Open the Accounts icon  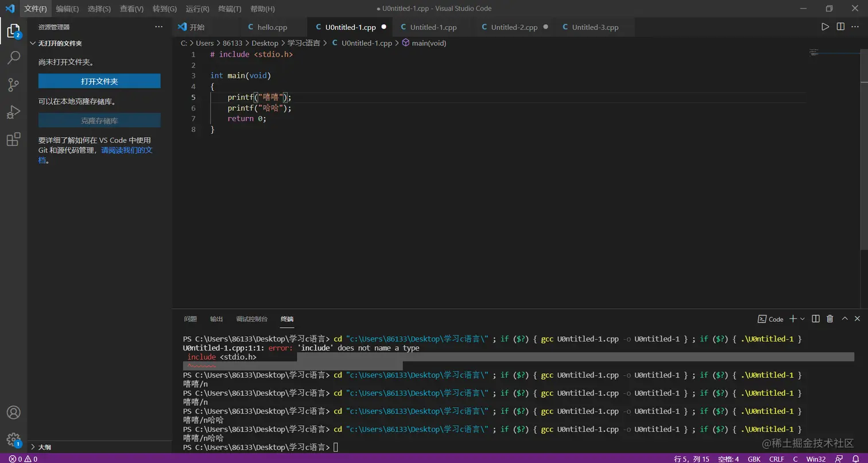(13, 413)
